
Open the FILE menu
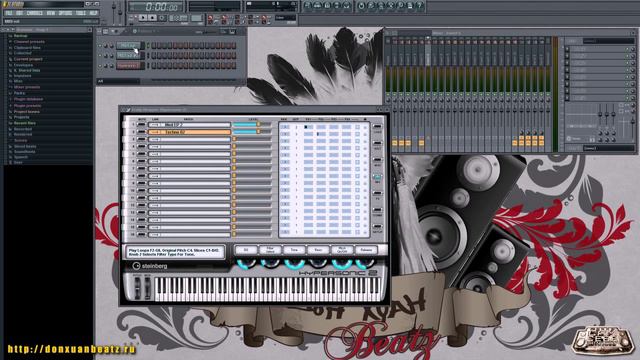tap(9, 13)
